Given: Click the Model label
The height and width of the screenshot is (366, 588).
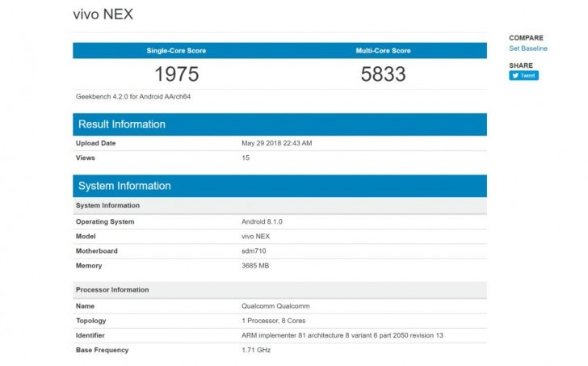Looking at the screenshot, I should click(x=86, y=236).
